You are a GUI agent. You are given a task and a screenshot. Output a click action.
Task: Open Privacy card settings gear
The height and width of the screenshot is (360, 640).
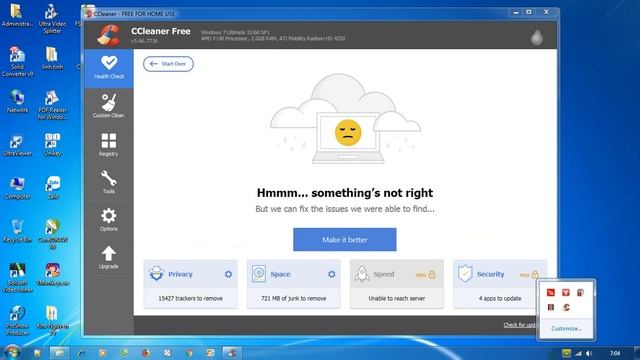pos(229,274)
